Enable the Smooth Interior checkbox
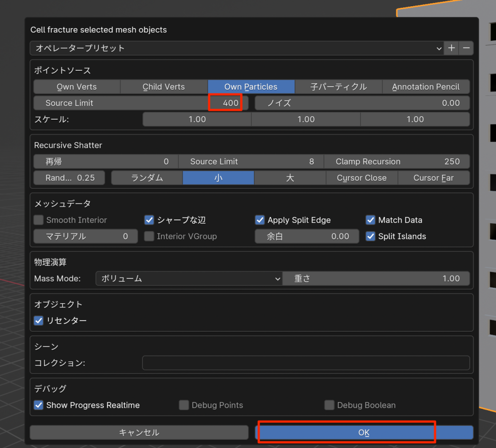The height and width of the screenshot is (448, 496). click(x=39, y=220)
